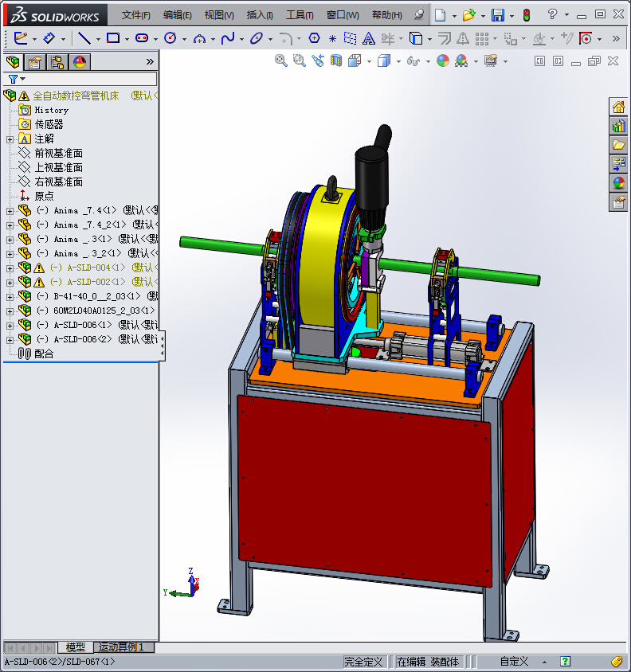This screenshot has height=672, width=631.
Task: Expand the B-41-40_0__2_03<1> component
Action: (10, 296)
